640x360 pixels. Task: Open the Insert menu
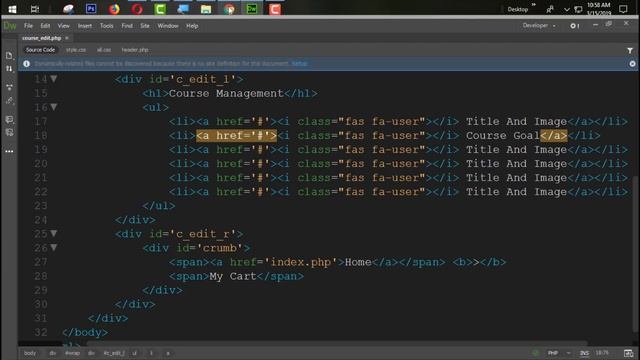coord(85,26)
